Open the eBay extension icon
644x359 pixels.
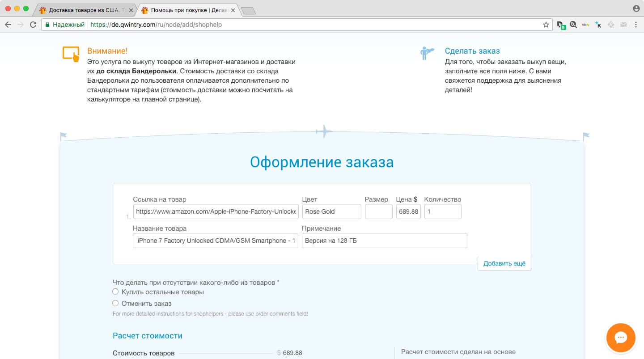(585, 25)
